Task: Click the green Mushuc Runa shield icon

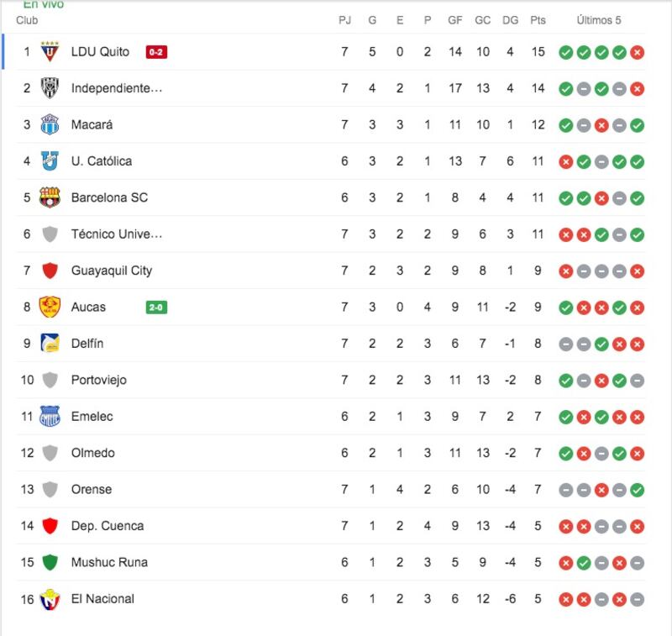Action: pyautogui.click(x=50, y=562)
